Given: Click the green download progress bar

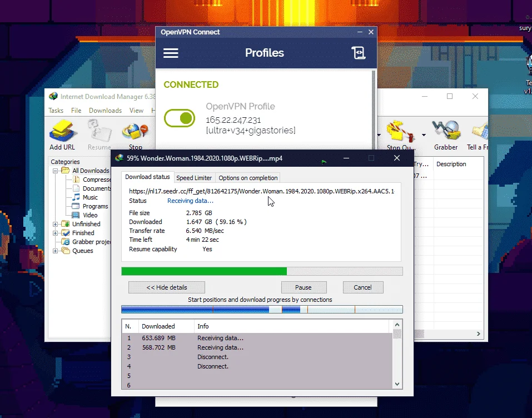Looking at the screenshot, I should pos(262,271).
